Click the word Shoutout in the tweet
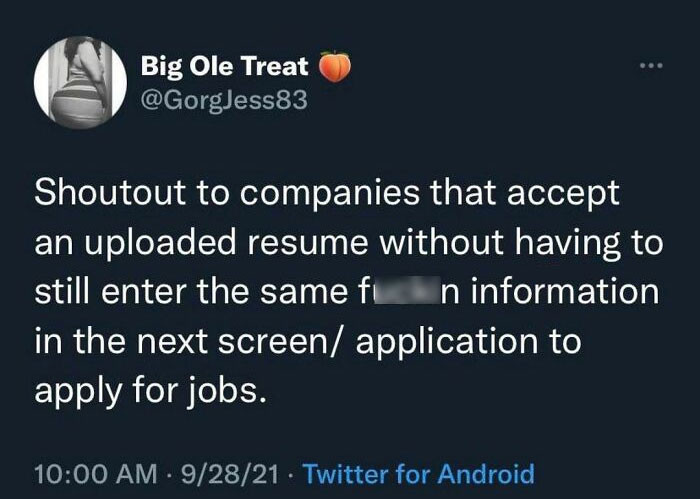700x499 pixels. coord(104,194)
